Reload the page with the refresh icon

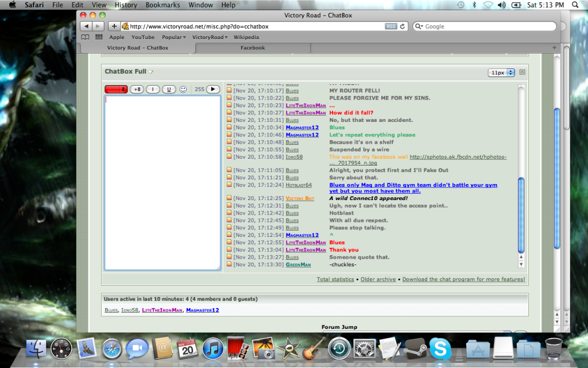(403, 26)
